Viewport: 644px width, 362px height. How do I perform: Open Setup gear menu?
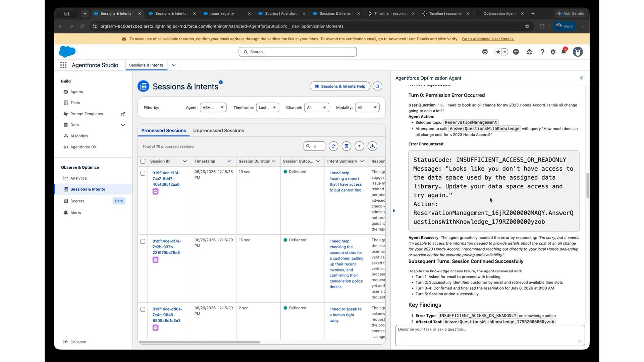tap(553, 52)
